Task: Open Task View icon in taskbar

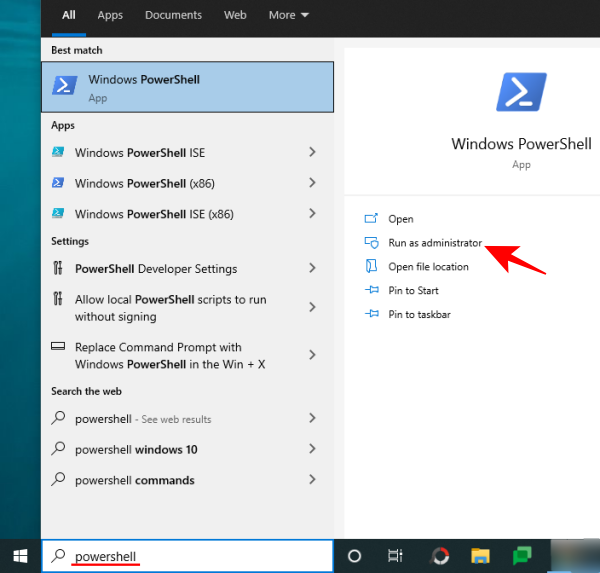Action: tap(396, 556)
